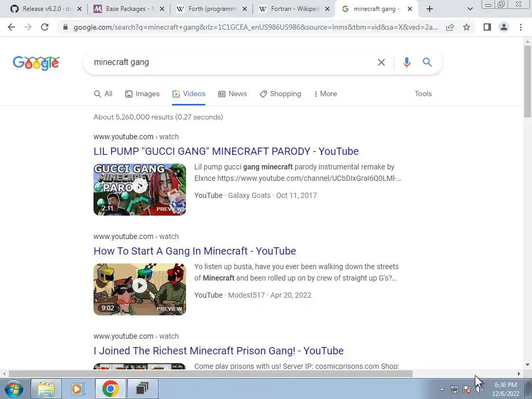
Task: Open I Joined The Richest Minecraft Prison Gang link
Action: pos(219,351)
